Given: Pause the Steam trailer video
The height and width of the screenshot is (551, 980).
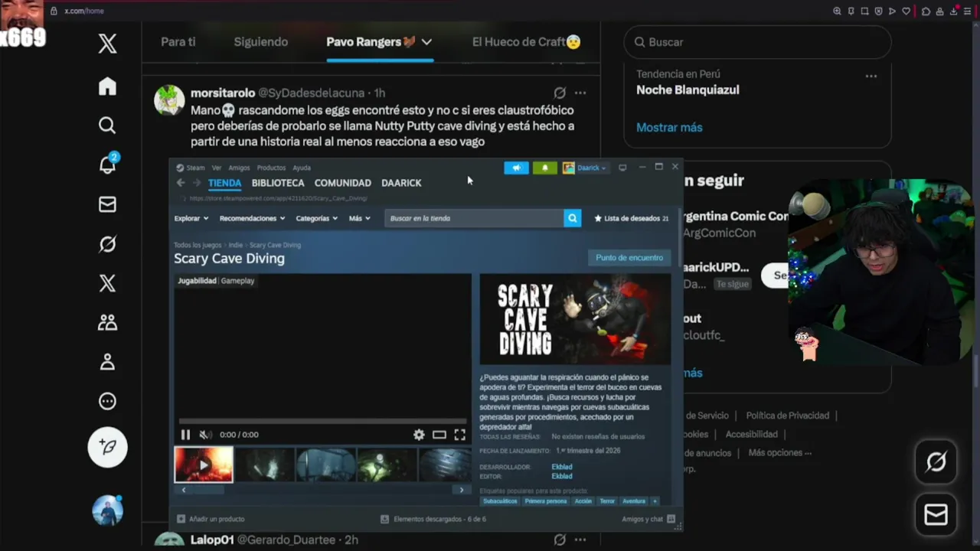Looking at the screenshot, I should [185, 435].
